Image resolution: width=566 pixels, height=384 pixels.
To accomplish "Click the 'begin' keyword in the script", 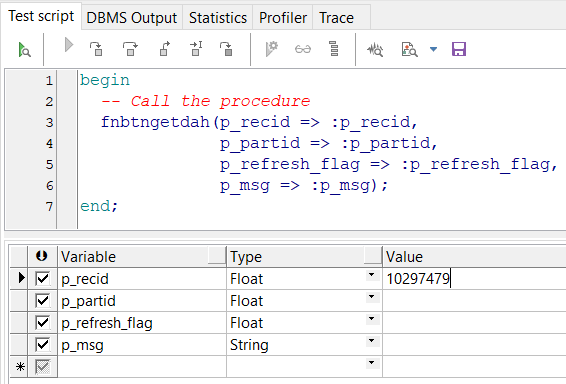I will pyautogui.click(x=105, y=80).
